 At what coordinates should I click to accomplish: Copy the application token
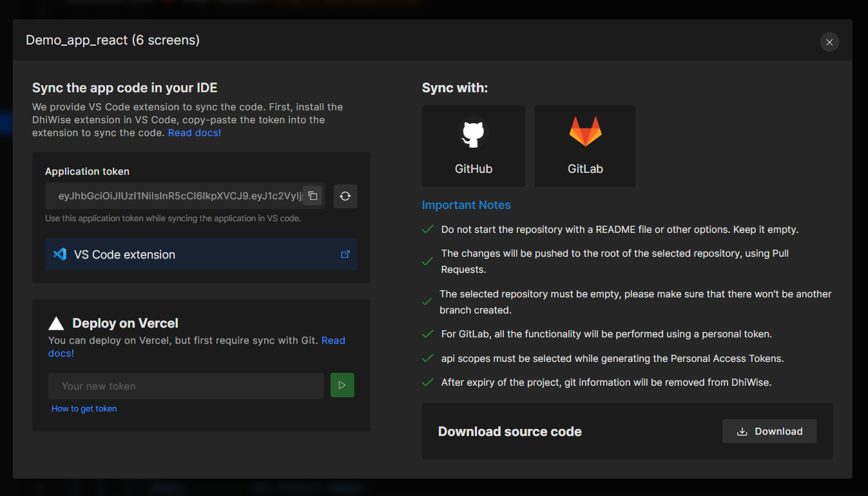point(313,195)
